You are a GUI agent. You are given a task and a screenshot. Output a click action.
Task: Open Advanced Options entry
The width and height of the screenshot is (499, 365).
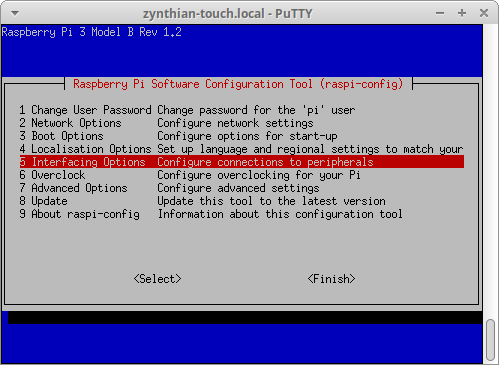pyautogui.click(x=242, y=188)
